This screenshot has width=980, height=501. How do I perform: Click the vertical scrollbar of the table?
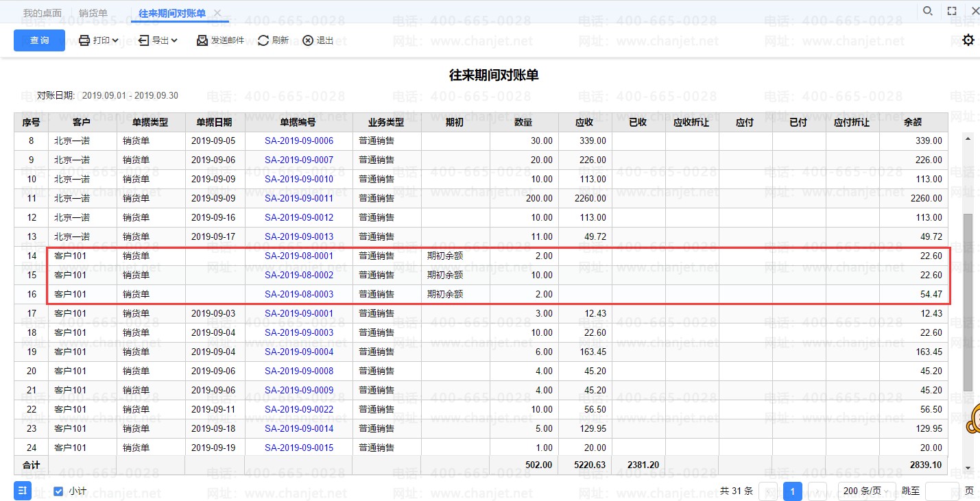[968, 302]
